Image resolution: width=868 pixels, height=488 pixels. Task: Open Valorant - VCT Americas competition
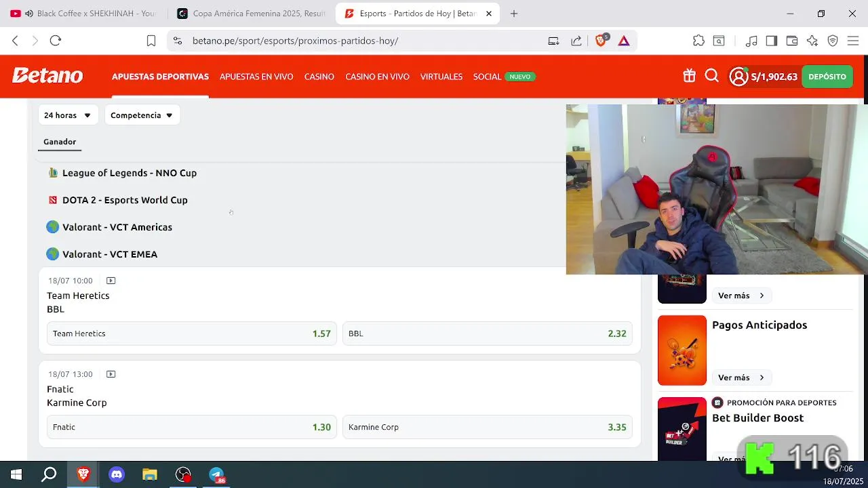pyautogui.click(x=117, y=227)
